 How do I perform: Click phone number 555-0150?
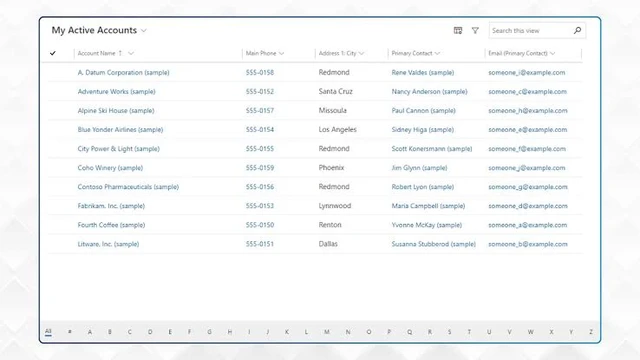[x=260, y=225]
